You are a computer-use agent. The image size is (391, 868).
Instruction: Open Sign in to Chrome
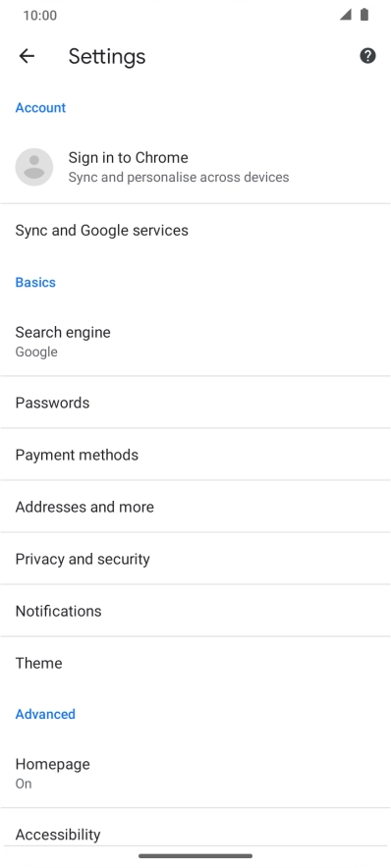point(195,167)
